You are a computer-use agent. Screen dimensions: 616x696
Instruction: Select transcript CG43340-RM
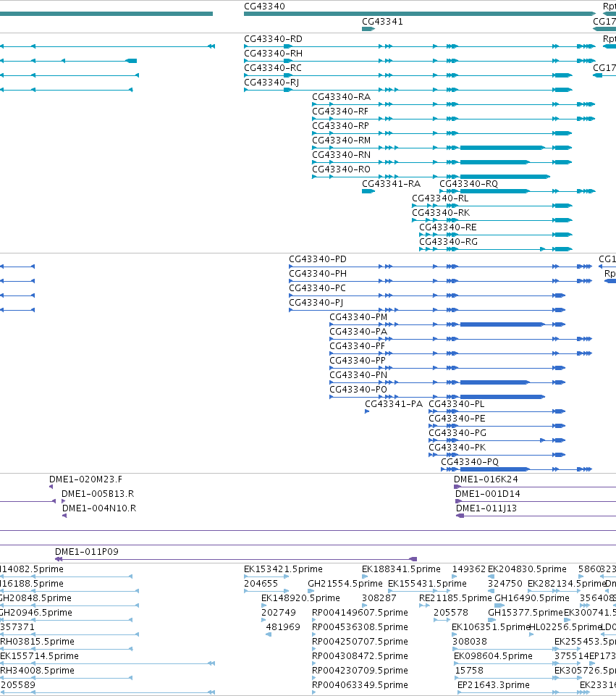(x=342, y=141)
